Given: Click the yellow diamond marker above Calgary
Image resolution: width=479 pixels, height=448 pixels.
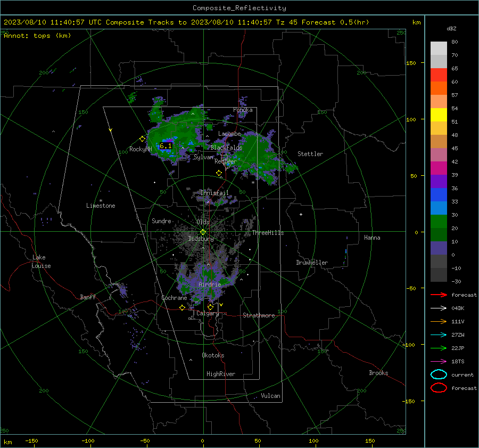Looking at the screenshot, I should (x=210, y=307).
